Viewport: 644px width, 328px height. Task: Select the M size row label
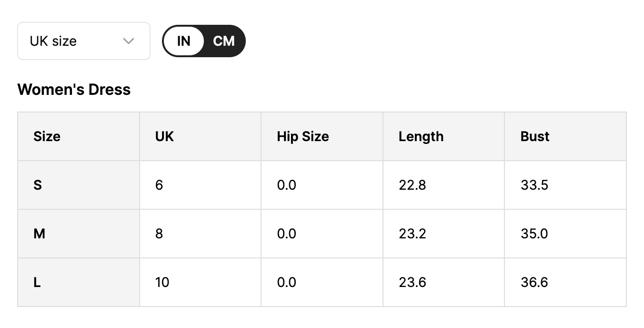click(x=40, y=234)
